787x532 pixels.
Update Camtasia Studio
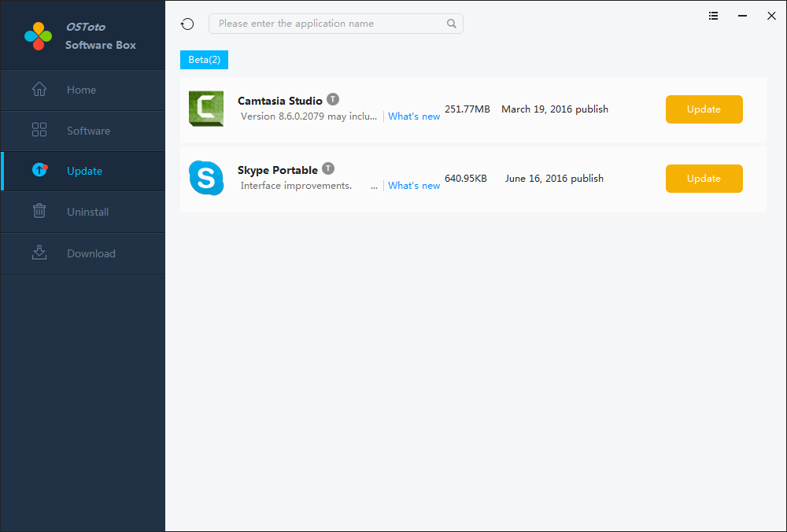[704, 109]
